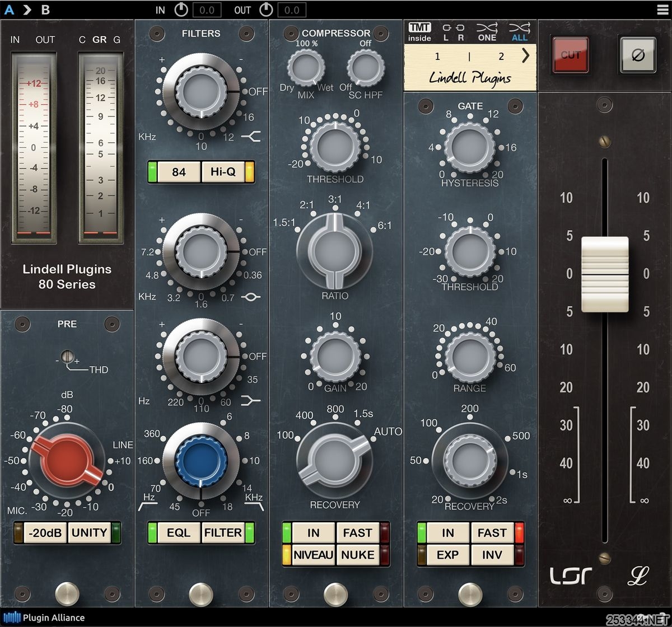Click the compressor RECOVERY knob
The width and height of the screenshot is (672, 627).
(x=334, y=461)
